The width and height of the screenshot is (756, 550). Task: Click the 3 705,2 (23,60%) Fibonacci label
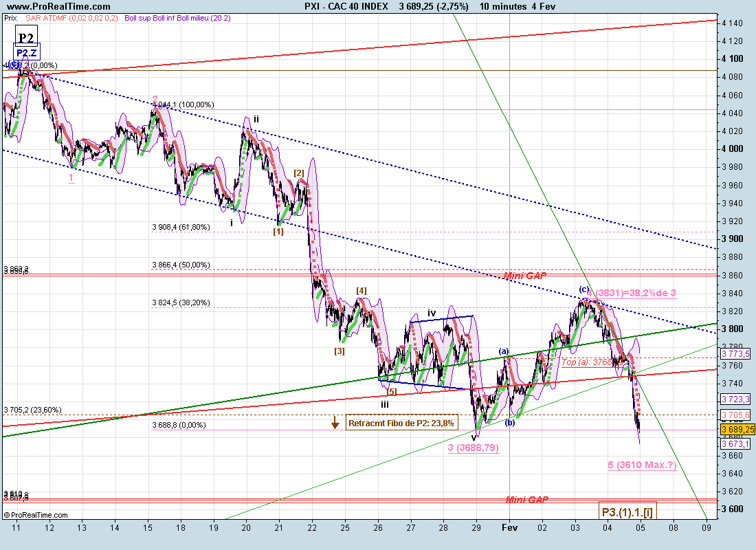point(32,410)
